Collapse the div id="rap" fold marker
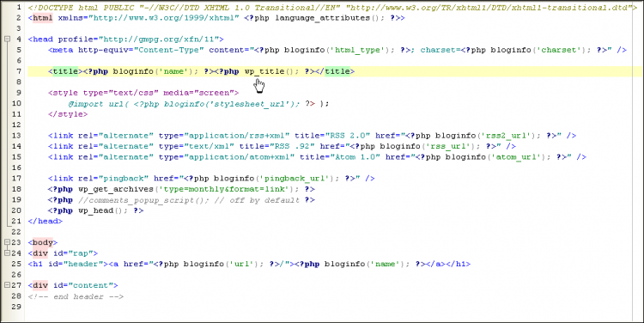 click(x=7, y=253)
